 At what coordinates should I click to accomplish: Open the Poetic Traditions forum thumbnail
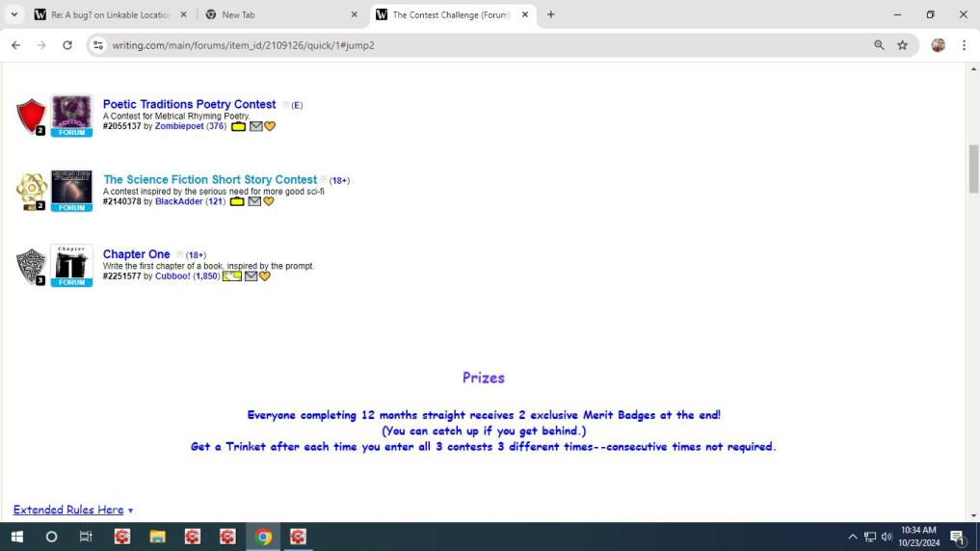click(x=71, y=114)
